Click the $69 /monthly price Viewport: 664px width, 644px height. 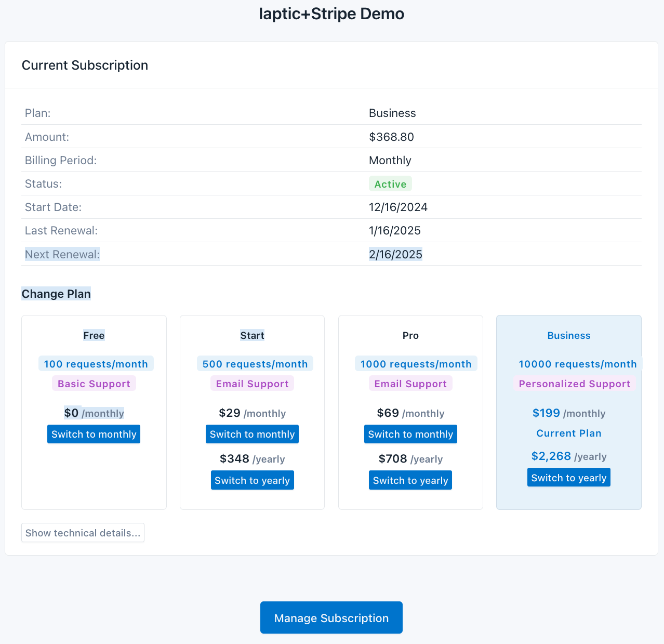click(410, 413)
